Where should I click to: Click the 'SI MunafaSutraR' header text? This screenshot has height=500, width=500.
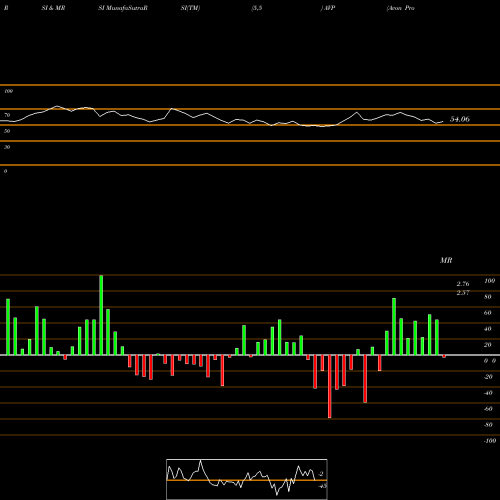point(123,8)
